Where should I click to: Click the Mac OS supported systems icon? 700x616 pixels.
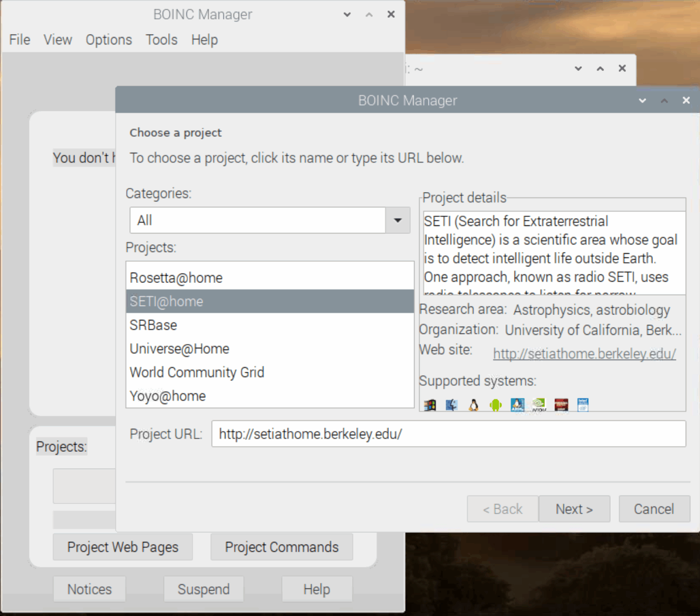click(x=451, y=404)
